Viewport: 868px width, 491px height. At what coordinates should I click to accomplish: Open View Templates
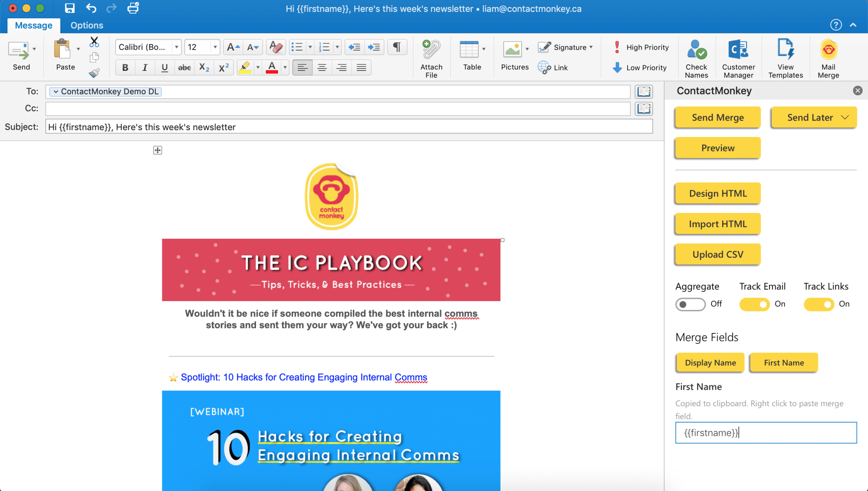pyautogui.click(x=785, y=59)
